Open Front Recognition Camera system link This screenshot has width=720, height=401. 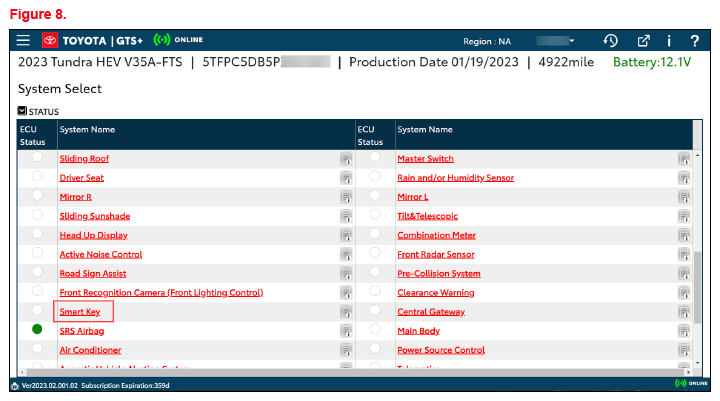tap(161, 293)
